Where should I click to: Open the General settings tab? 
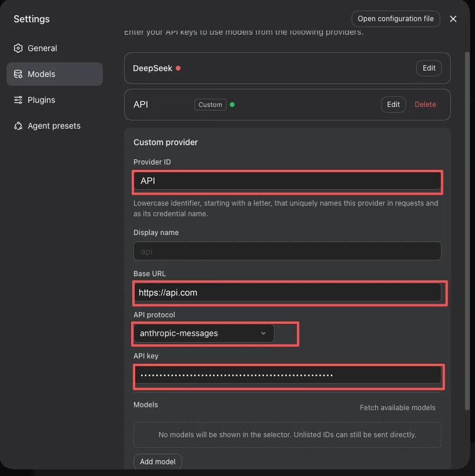(55, 48)
